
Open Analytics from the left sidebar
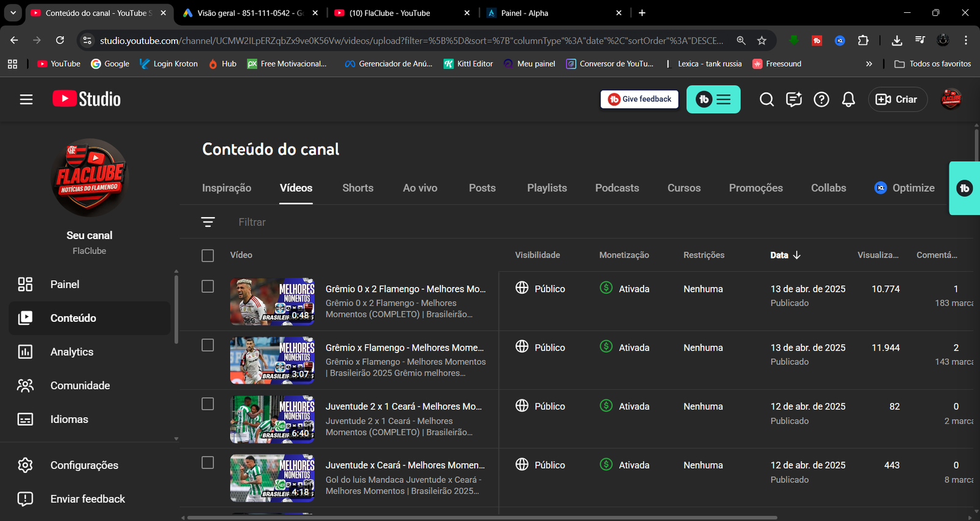pyautogui.click(x=72, y=352)
